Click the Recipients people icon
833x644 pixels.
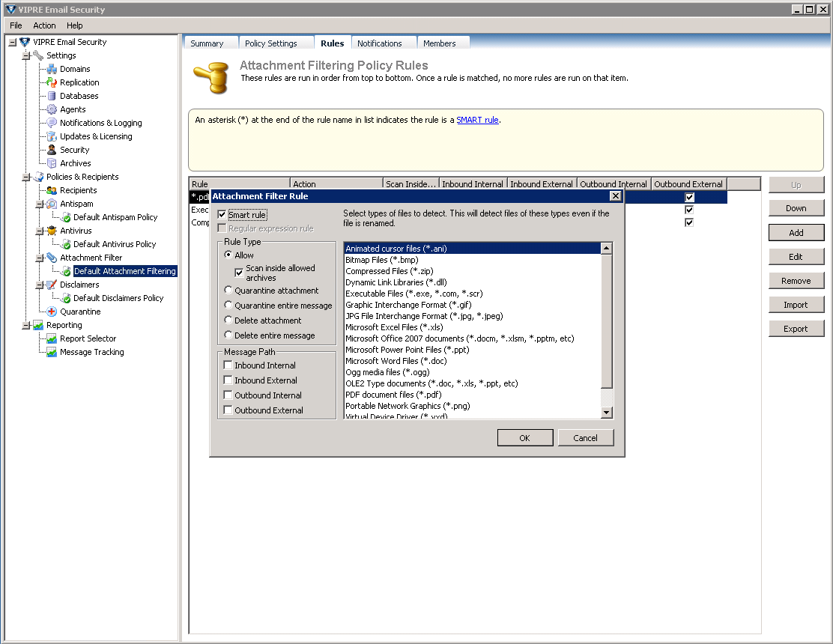[52, 190]
